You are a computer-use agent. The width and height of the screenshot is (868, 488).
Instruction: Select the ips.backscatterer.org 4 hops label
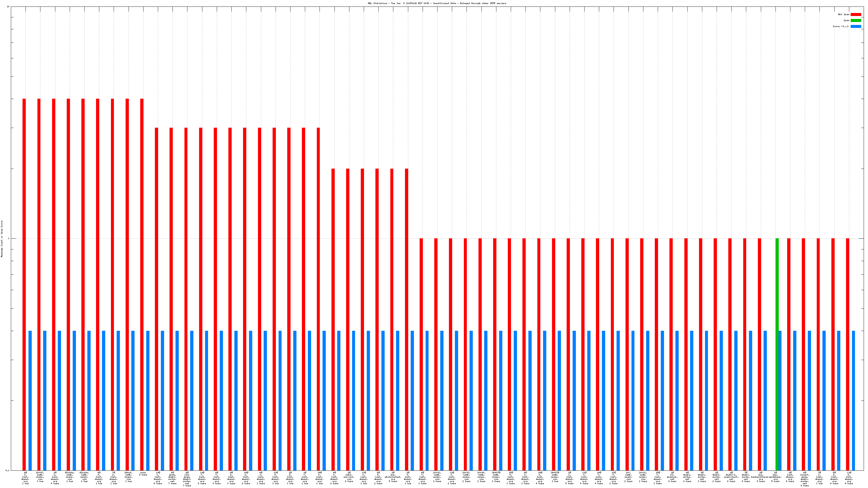[x=761, y=477]
